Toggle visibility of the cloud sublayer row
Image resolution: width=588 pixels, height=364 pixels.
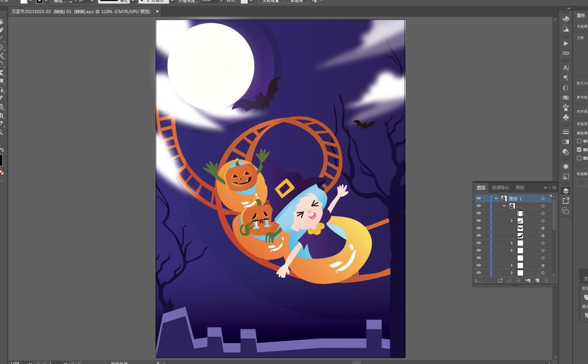click(478, 221)
